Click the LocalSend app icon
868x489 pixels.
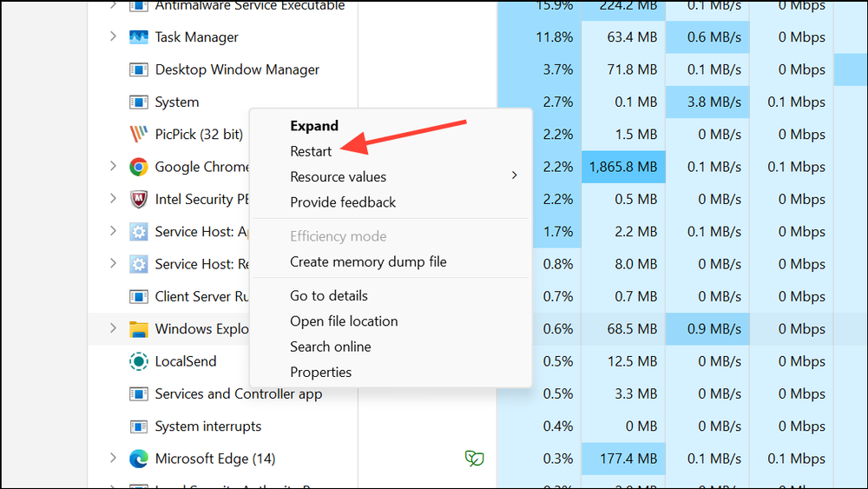coord(138,361)
